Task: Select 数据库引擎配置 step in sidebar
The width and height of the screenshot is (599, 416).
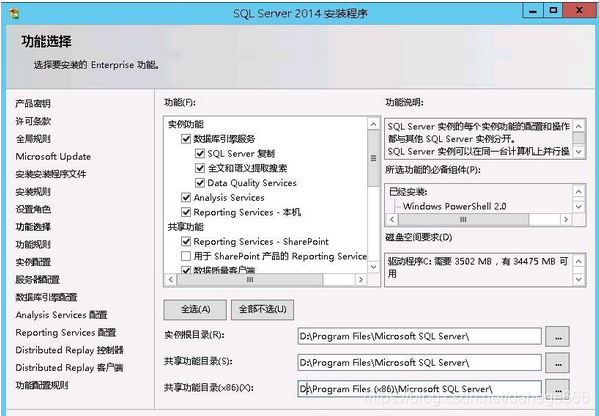Action: click(x=46, y=297)
